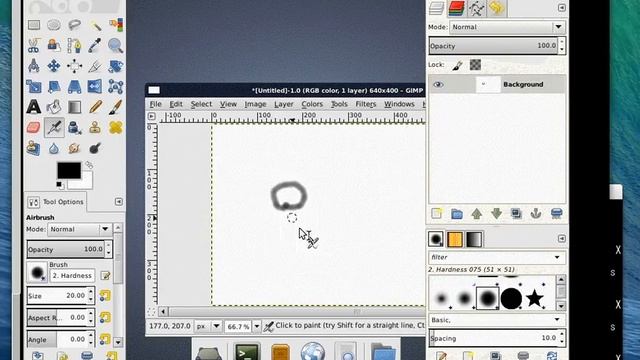Select the Foreground Select tool
Screen dimensions: 640x360
[54, 45]
